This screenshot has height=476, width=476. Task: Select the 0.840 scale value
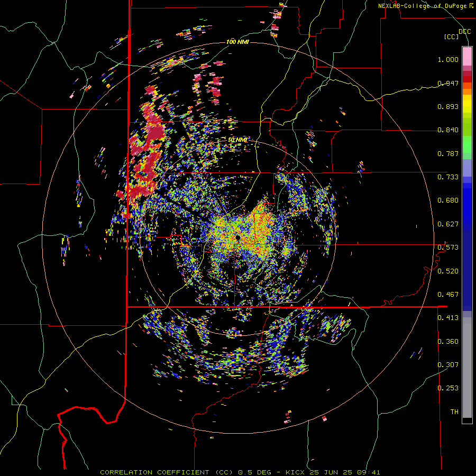[x=448, y=130]
